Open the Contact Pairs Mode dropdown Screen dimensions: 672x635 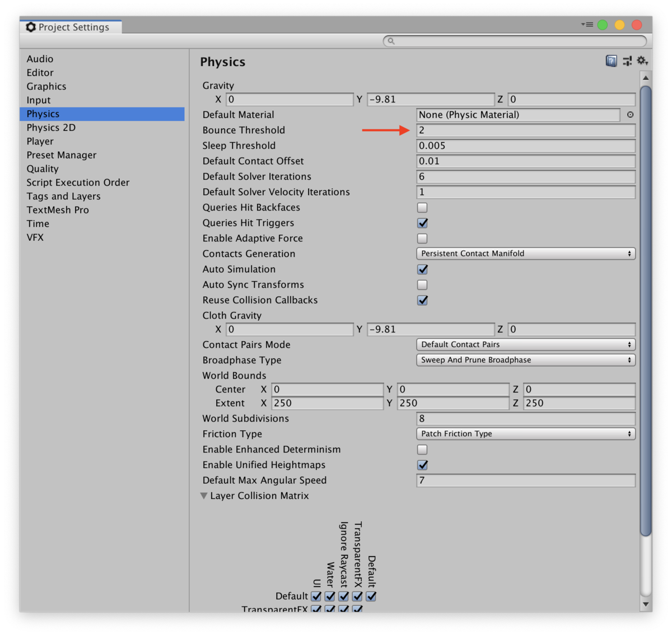pos(526,345)
